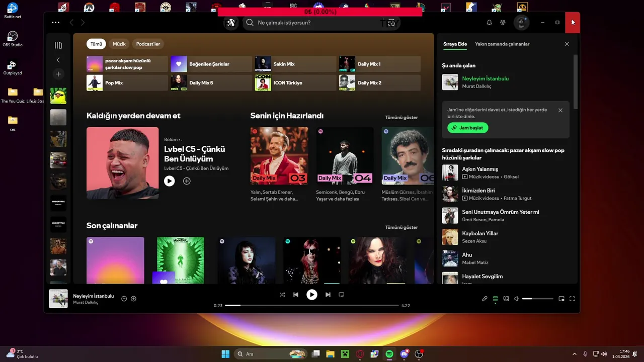
Task: Open the Daily Mix 2 shortcut
Action: pyautogui.click(x=380, y=82)
